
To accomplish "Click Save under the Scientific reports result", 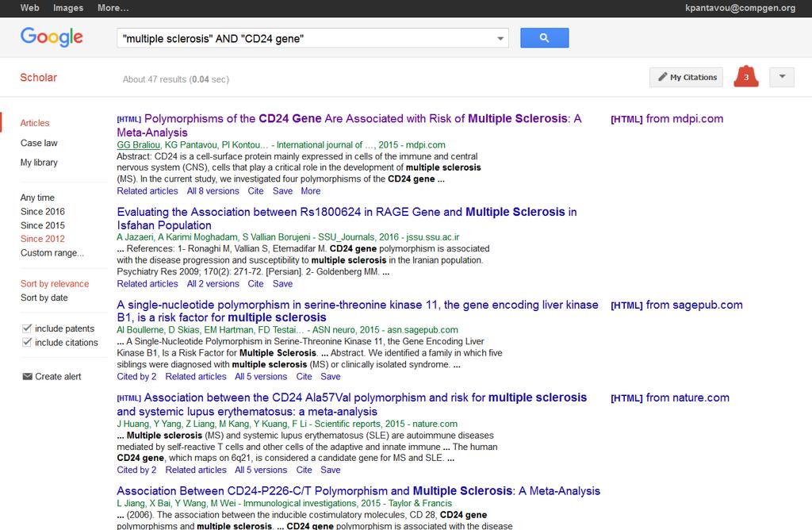I will click(331, 470).
